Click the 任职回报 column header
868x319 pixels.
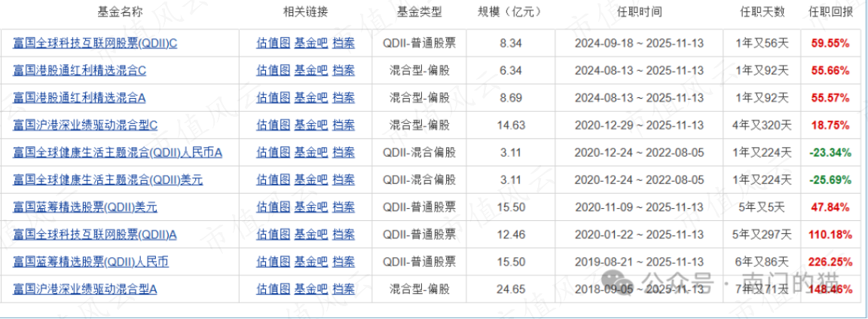pos(831,12)
